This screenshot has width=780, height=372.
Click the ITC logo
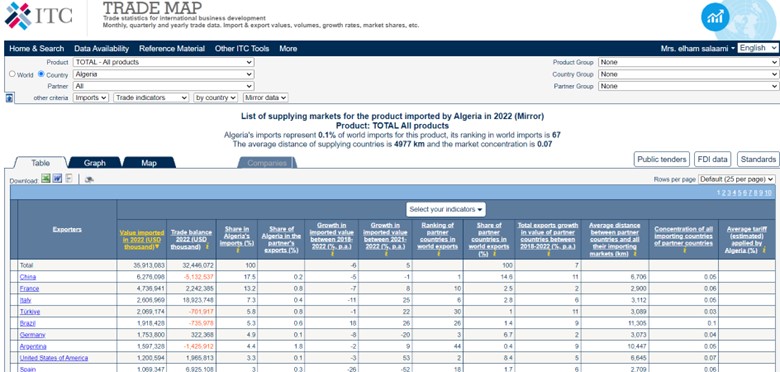coord(38,15)
